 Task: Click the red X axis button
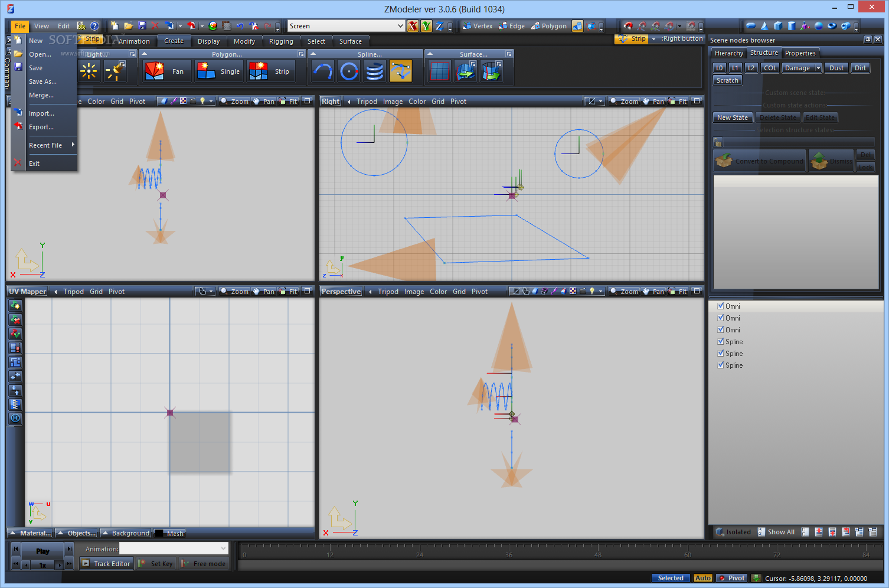point(413,26)
